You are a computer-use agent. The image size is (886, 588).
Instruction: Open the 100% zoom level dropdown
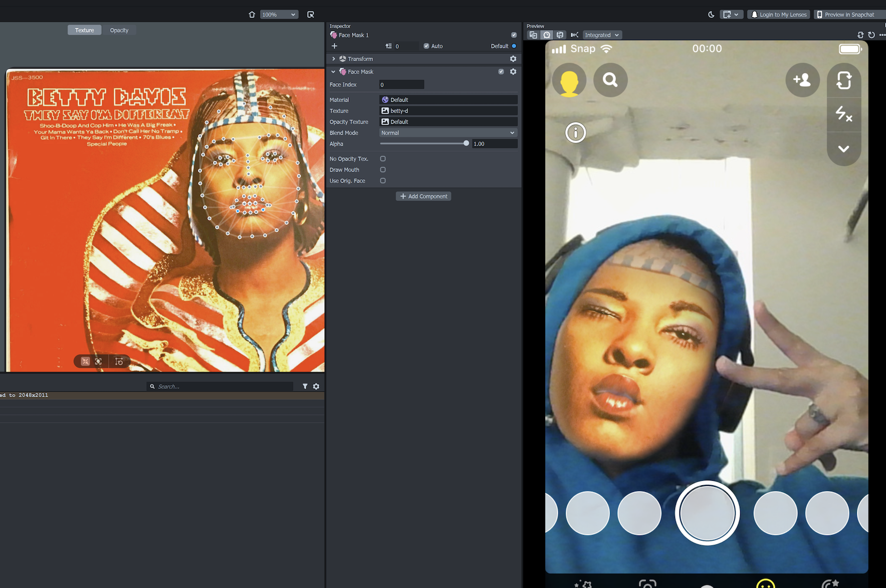coord(279,15)
